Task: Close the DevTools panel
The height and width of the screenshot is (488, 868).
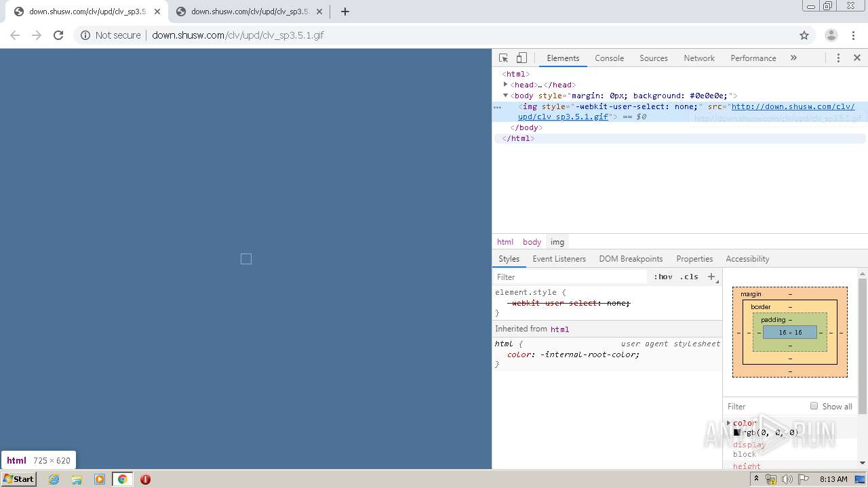Action: pyautogui.click(x=857, y=58)
